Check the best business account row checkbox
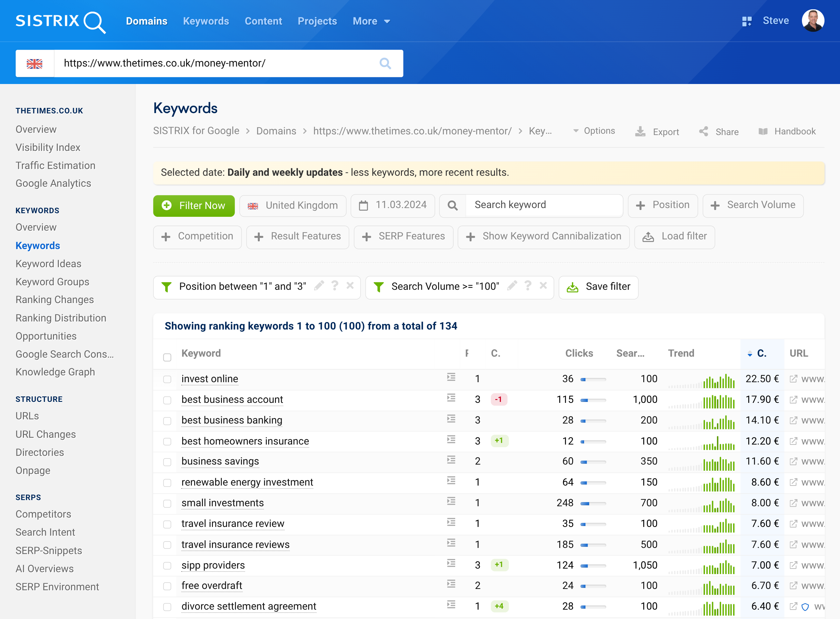 167,400
